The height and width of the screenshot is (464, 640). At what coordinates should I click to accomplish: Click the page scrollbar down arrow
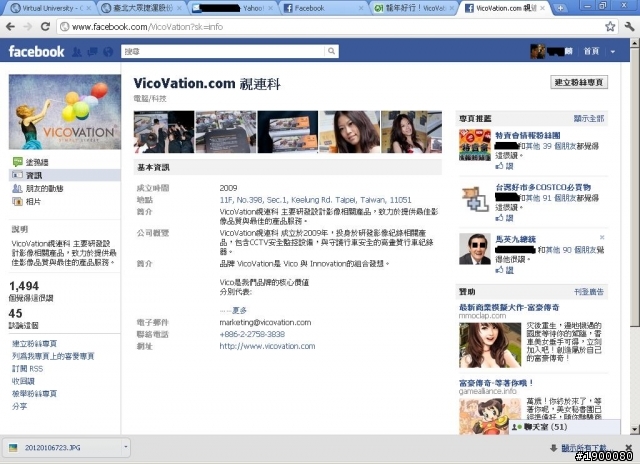pyautogui.click(x=635, y=429)
